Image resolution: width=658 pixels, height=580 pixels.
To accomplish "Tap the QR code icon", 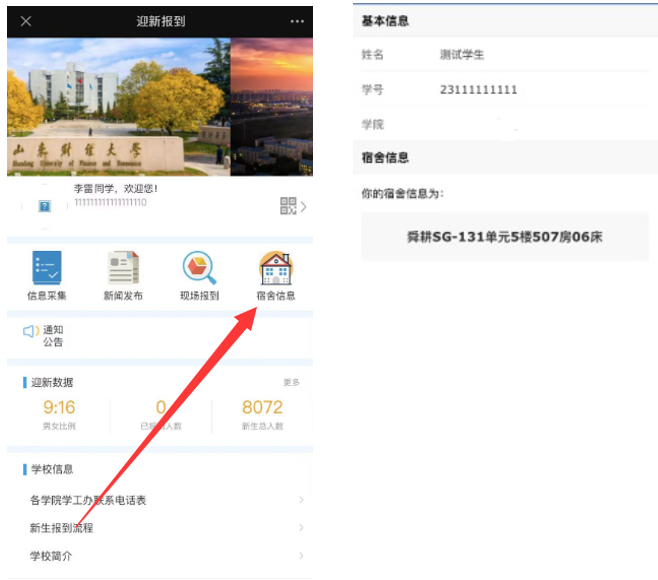I will [x=288, y=206].
